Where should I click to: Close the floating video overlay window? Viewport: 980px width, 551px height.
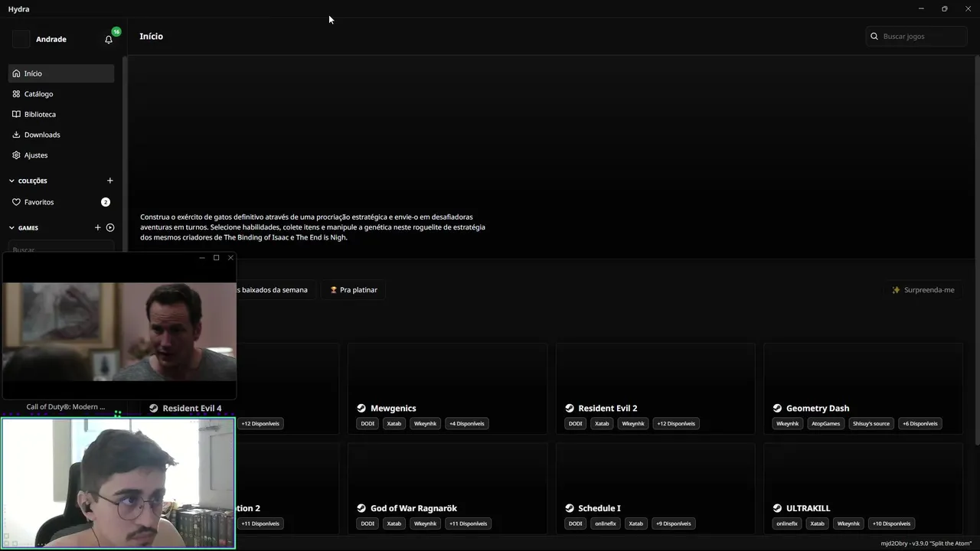point(230,258)
